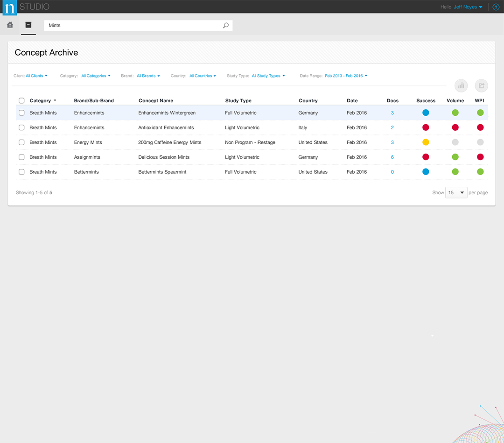
Task: Open the All Brands filter dropdown
Action: [148, 76]
